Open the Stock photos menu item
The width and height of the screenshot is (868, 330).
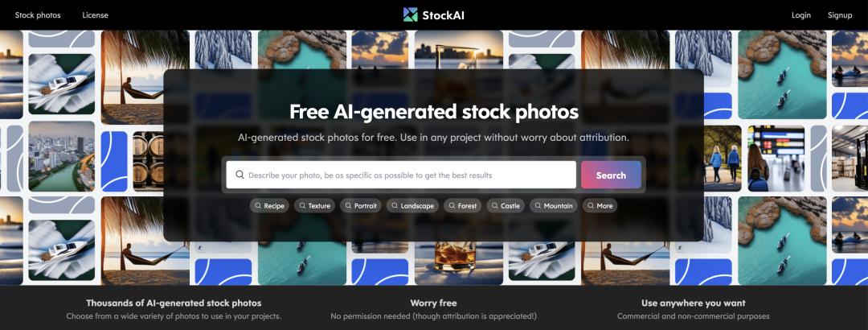(38, 15)
